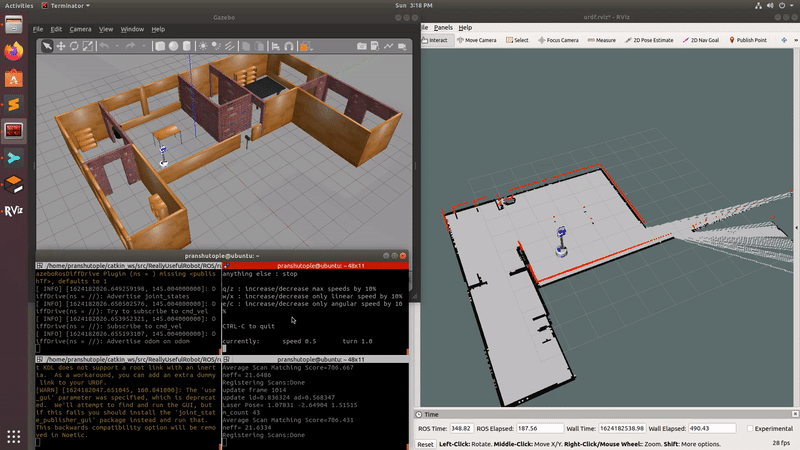Viewport: 800px width, 450px height.
Task: Click the Undo arrow in Gazebo toolbar
Action: point(104,46)
